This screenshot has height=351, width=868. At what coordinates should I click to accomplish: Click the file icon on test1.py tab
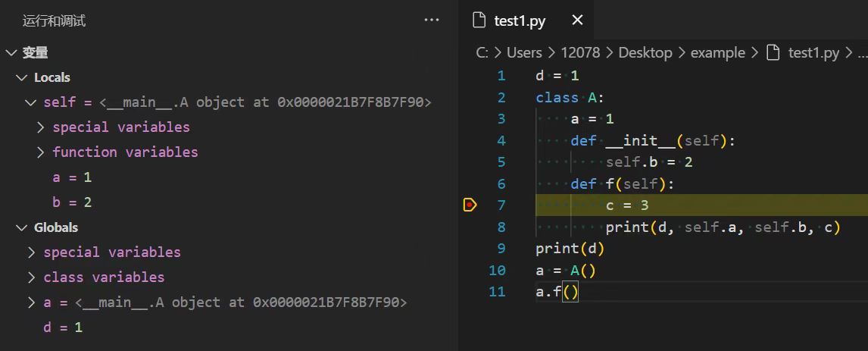pyautogui.click(x=479, y=20)
